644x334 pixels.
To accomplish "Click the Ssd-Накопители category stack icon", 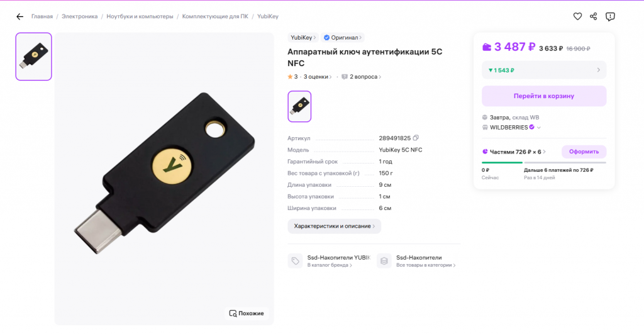I will coord(384,261).
